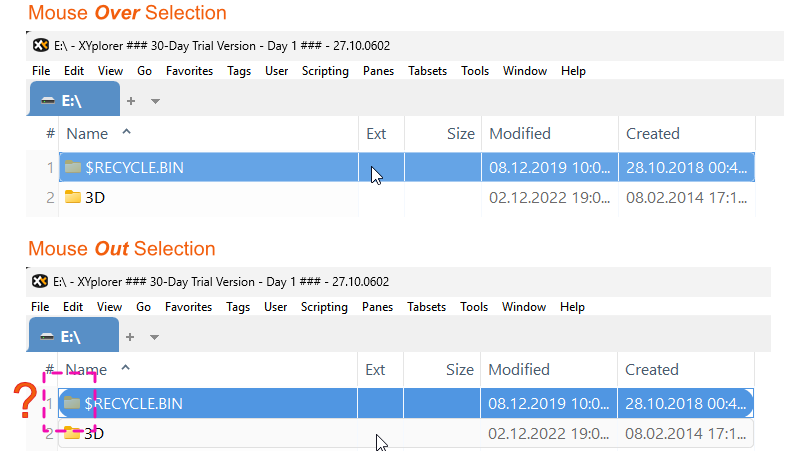This screenshot has height=467, width=800.
Task: Click drive icon on upper window's E:\ tab
Action: (x=47, y=101)
